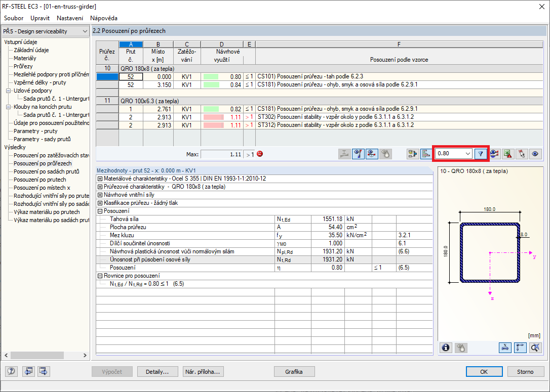This screenshot has width=550, height=392.
Task: Open Výkaz materiálu po prutech
Action: point(47,212)
